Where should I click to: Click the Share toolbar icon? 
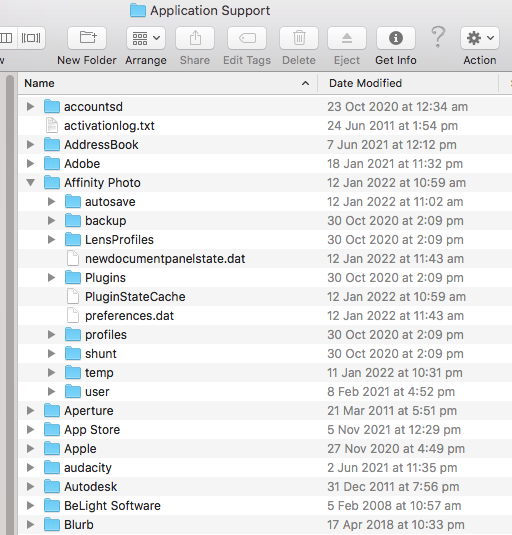click(x=195, y=38)
